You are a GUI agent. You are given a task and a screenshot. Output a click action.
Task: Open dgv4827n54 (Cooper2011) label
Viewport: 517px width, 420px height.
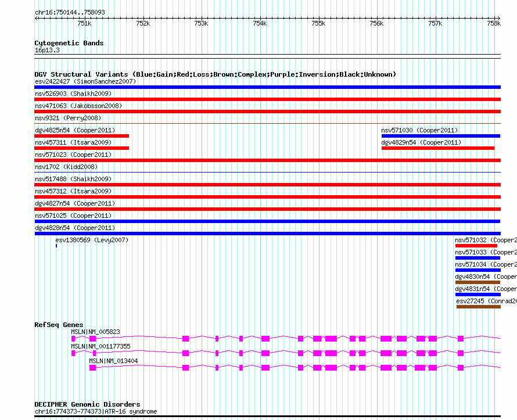pyautogui.click(x=75, y=203)
